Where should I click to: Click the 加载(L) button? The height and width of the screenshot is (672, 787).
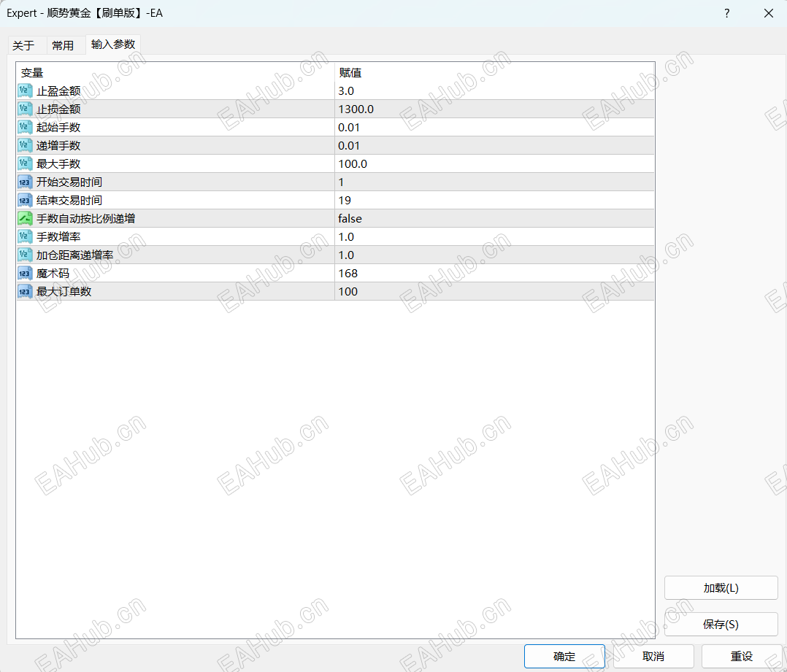click(721, 587)
